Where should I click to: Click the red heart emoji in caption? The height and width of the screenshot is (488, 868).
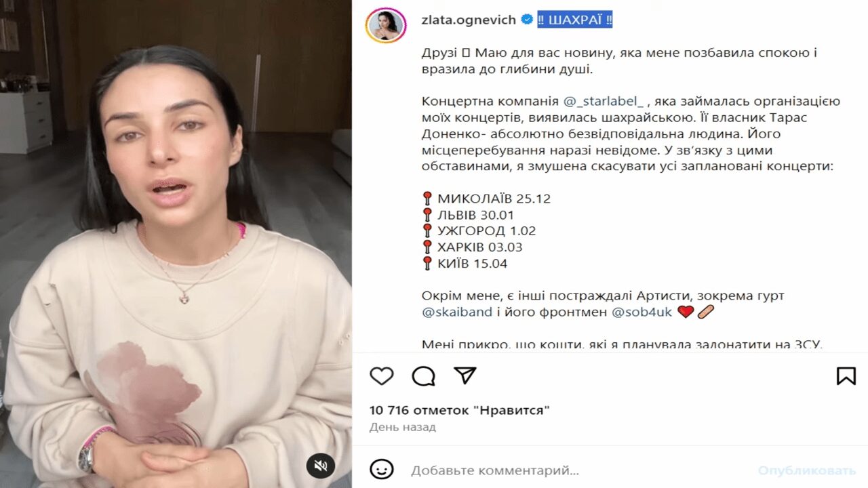click(686, 312)
